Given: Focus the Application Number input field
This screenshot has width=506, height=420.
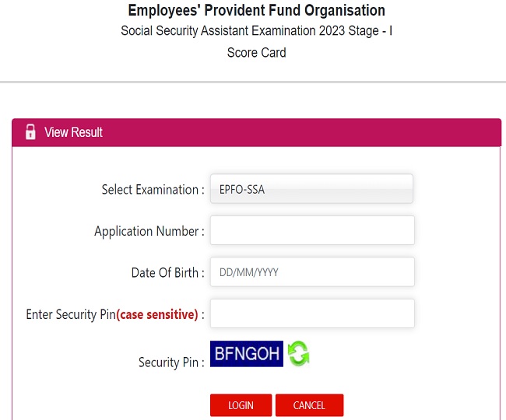Looking at the screenshot, I should pos(311,230).
